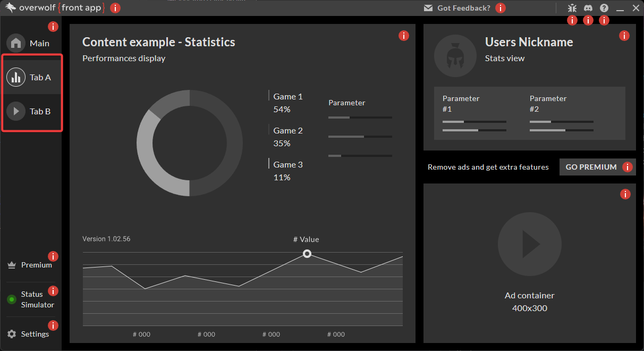The height and width of the screenshot is (351, 644).
Task: Click the envelope icon beside Got Feedback
Action: 428,8
